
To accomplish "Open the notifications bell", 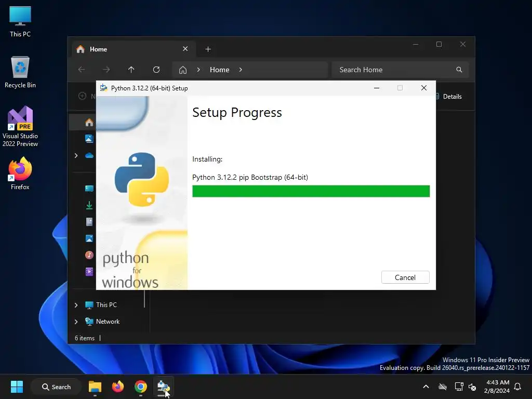I will pos(517,387).
